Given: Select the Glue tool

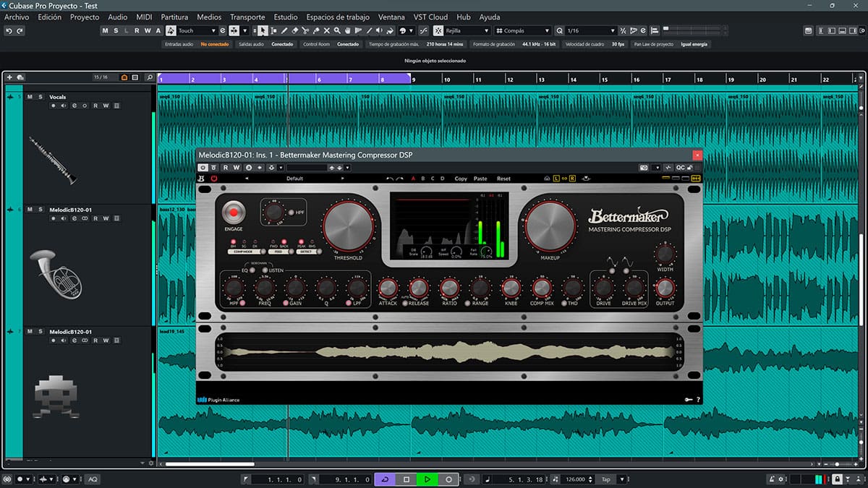Looking at the screenshot, I should tap(316, 31).
